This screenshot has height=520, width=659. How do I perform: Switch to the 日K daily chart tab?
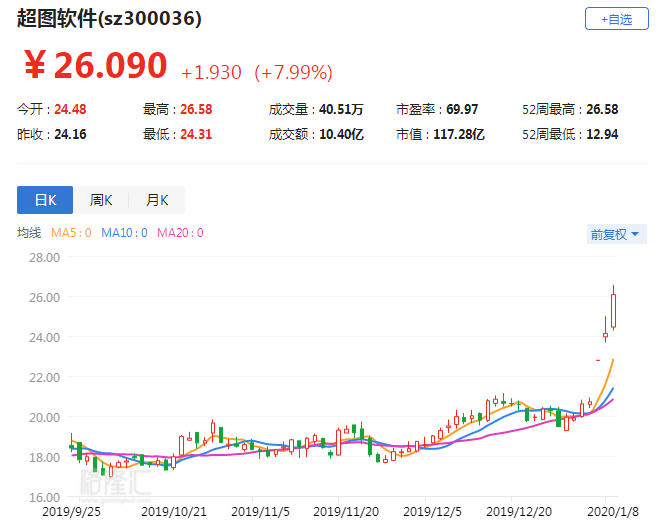tap(45, 200)
